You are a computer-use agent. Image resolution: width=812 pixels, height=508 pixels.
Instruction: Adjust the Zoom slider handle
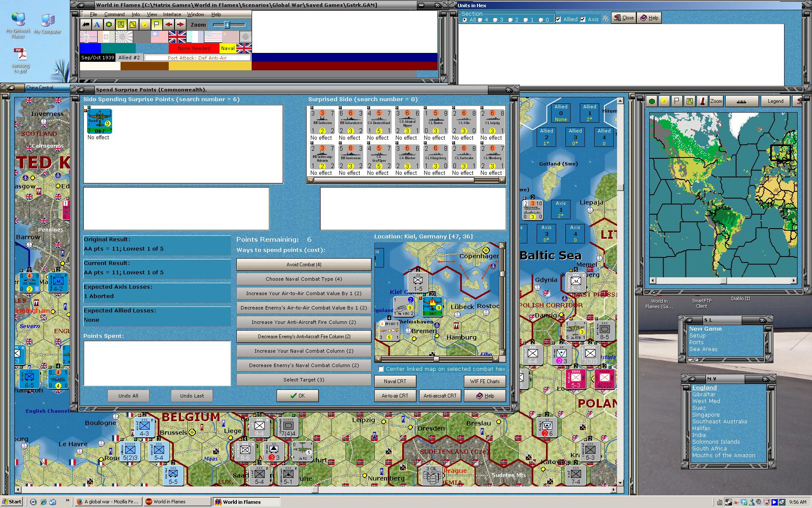click(x=227, y=25)
